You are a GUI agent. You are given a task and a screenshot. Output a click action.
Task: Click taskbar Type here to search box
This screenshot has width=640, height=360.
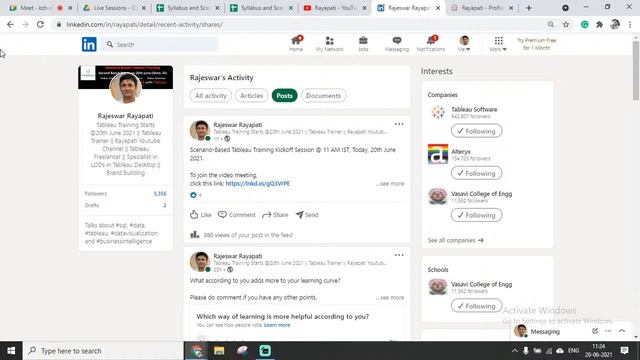(x=103, y=351)
